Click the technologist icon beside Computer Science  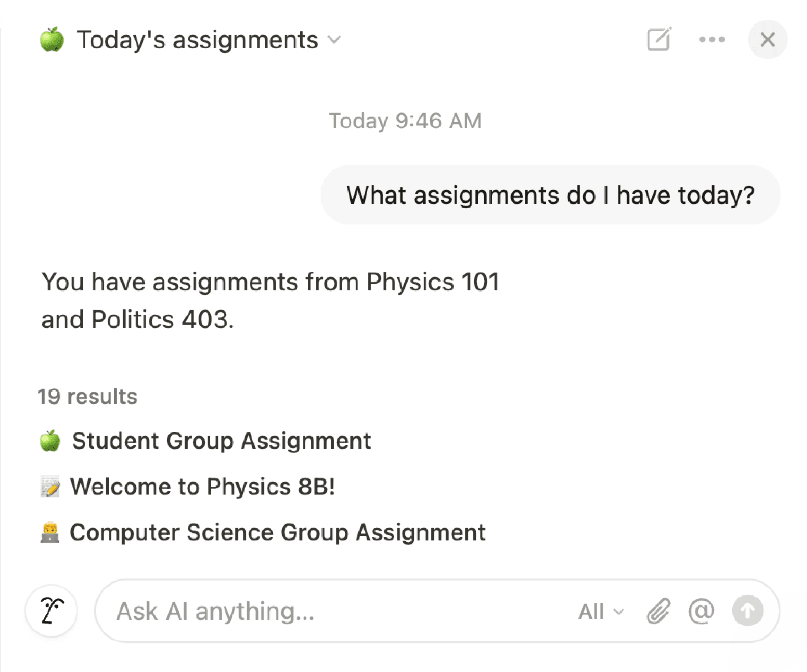[x=50, y=532]
